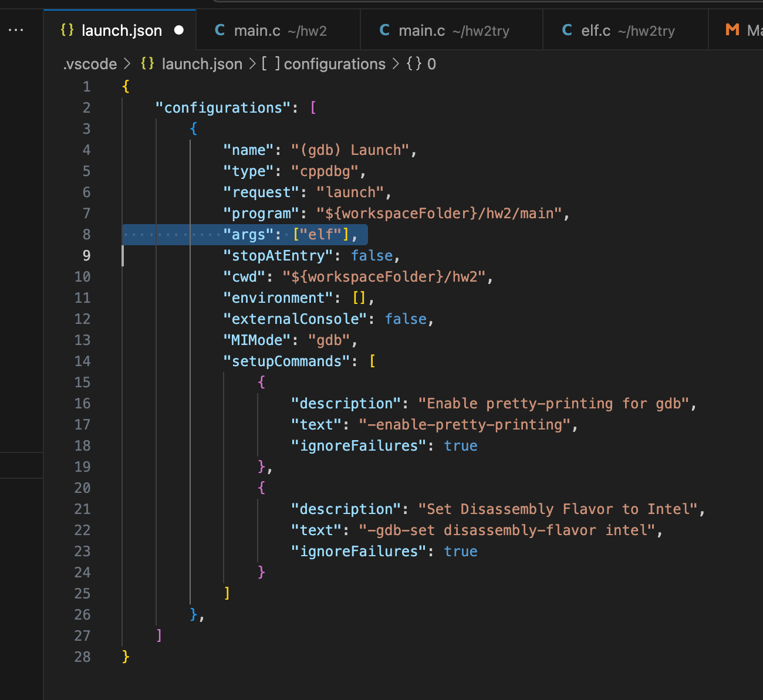Viewport: 763px width, 700px height.
Task: Click the object braces icon before breadcrumb 0
Action: (414, 64)
